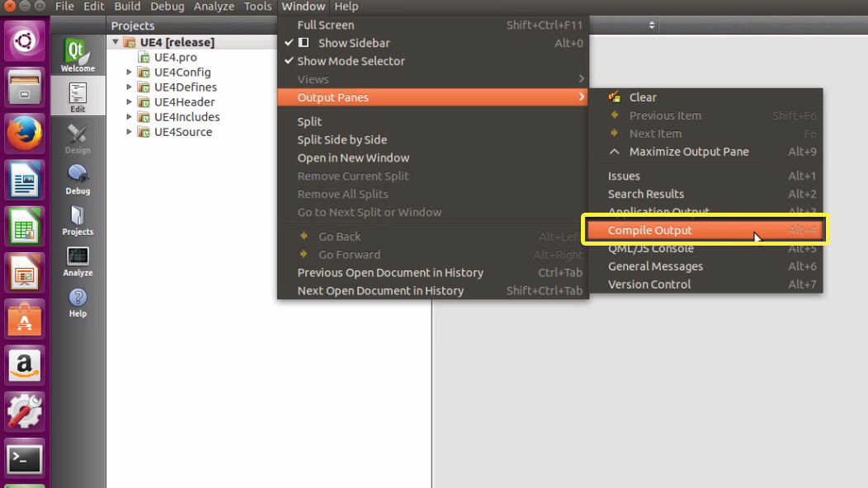
Task: Open the Views submenu arrow
Action: click(x=581, y=79)
